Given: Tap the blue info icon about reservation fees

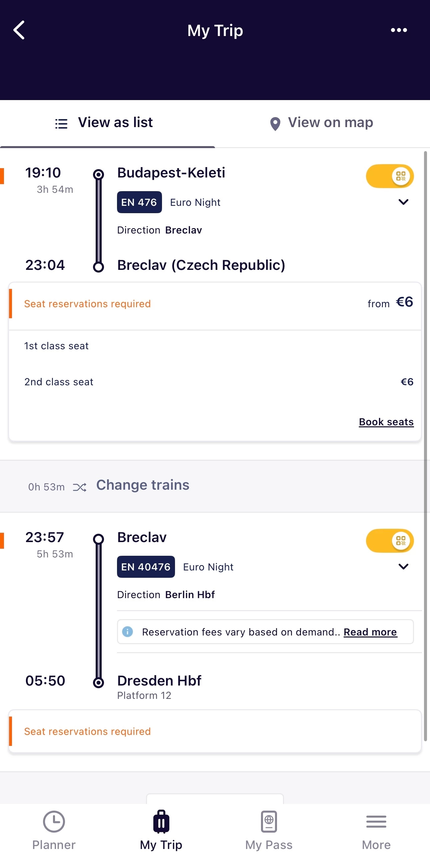Looking at the screenshot, I should tap(127, 631).
